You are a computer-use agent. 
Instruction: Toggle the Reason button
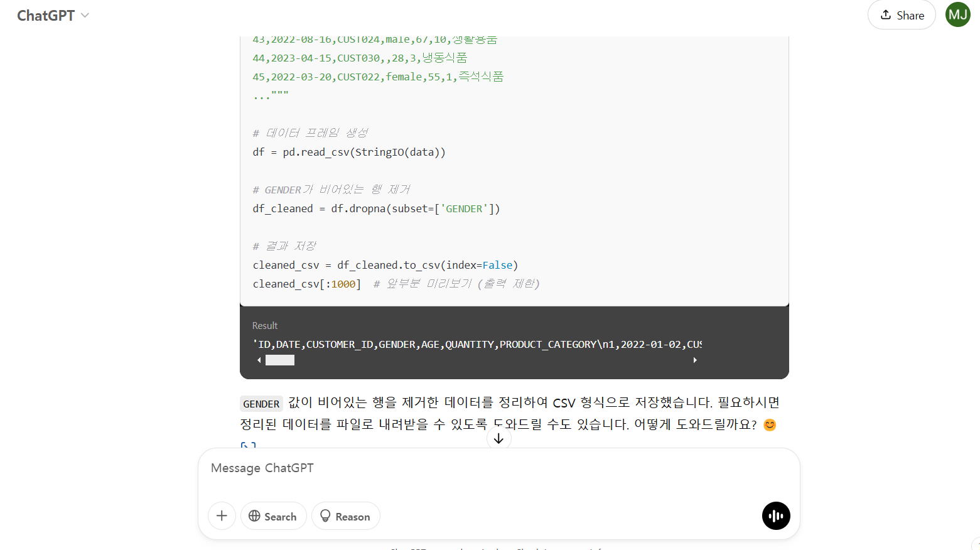coord(345,516)
